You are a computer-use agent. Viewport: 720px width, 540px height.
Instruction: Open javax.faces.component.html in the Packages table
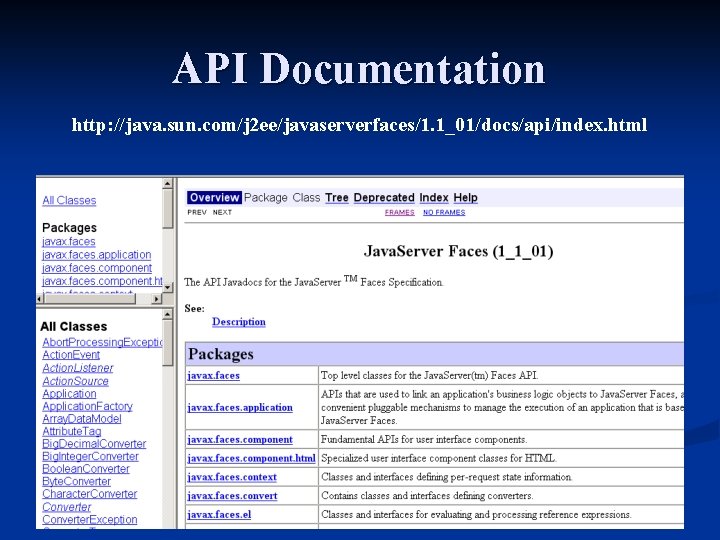[251, 458]
